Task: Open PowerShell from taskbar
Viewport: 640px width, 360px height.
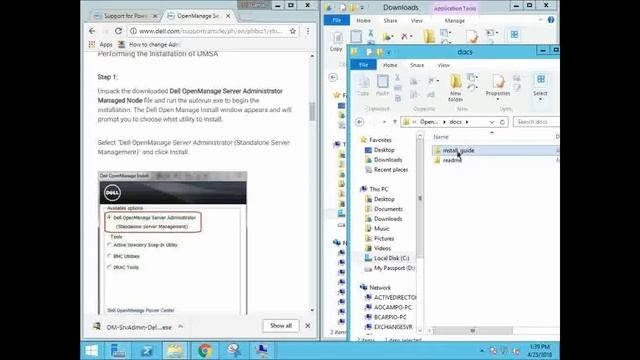Action: click(x=147, y=351)
